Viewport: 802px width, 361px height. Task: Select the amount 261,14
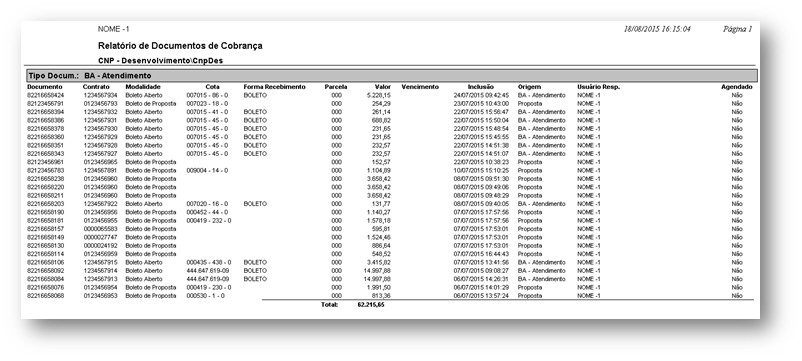pyautogui.click(x=382, y=112)
